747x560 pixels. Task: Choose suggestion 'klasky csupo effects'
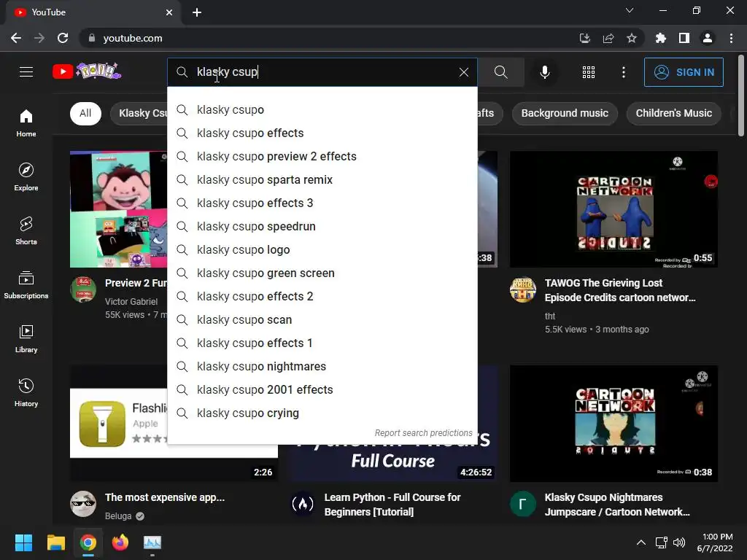click(x=322, y=133)
